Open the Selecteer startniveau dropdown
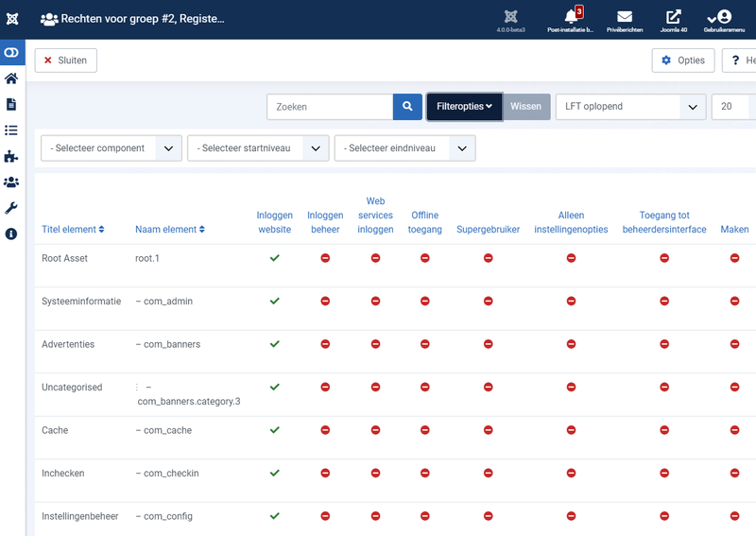 tap(258, 148)
